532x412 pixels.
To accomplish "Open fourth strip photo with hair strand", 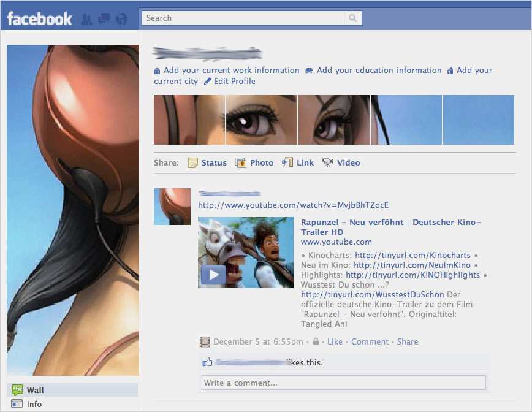I will click(406, 120).
